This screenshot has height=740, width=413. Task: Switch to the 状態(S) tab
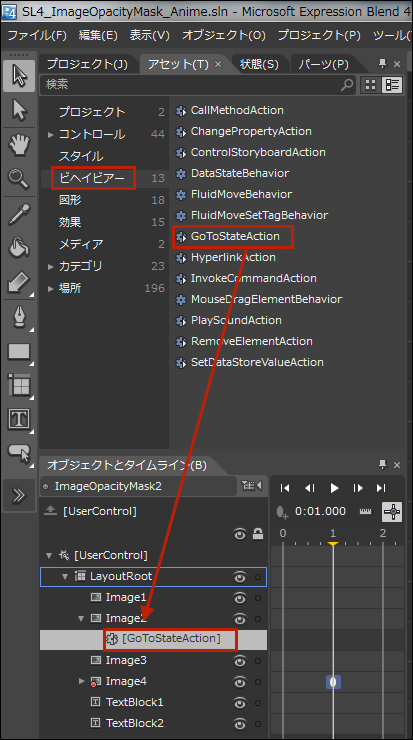coord(259,64)
